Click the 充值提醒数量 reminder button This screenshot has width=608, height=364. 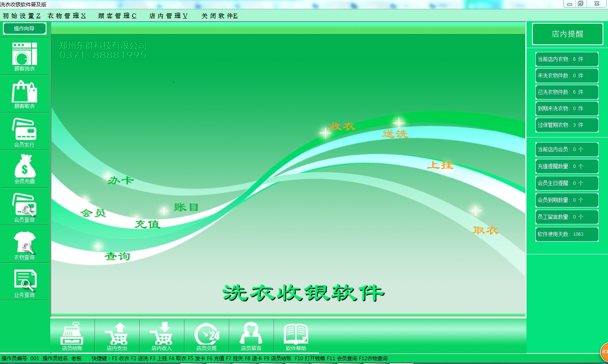click(x=567, y=166)
